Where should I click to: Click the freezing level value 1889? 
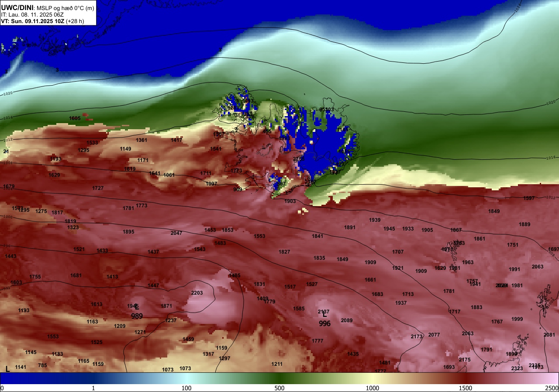click(524, 224)
